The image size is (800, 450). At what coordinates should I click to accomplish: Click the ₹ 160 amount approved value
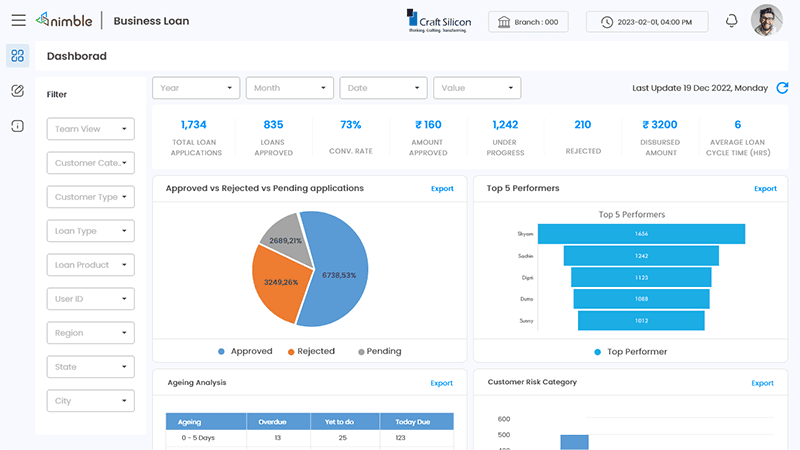(428, 124)
